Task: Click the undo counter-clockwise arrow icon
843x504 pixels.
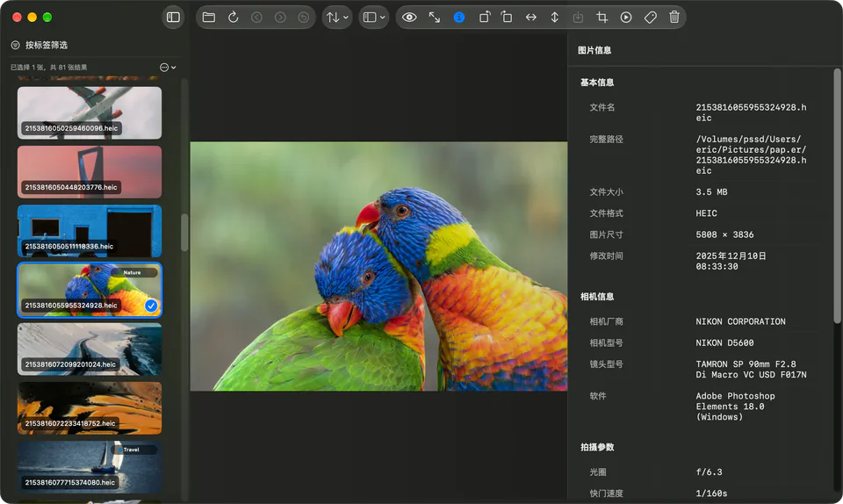Action: 304,18
